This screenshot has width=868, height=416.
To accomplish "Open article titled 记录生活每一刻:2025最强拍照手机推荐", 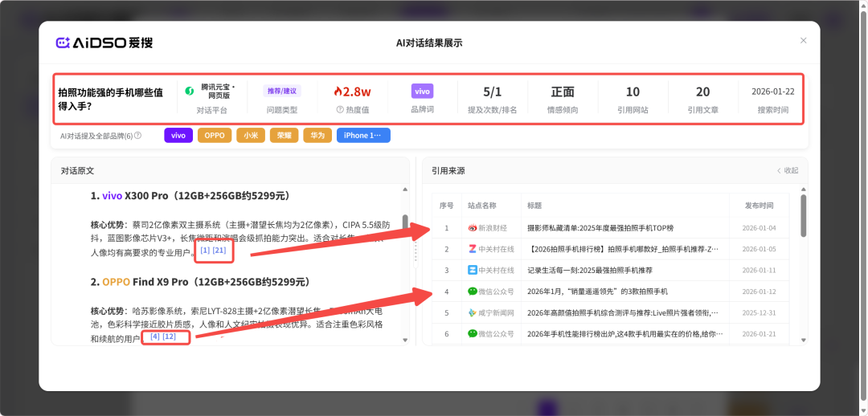I will click(590, 270).
